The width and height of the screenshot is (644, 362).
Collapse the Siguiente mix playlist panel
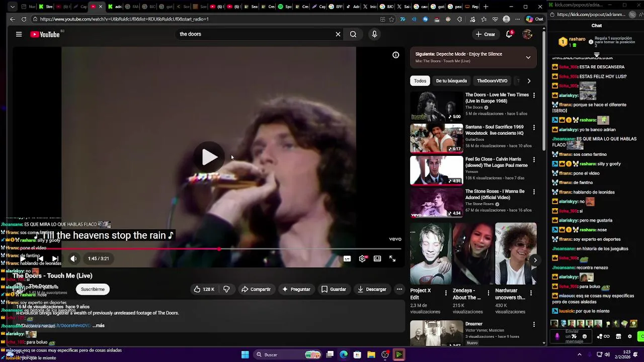pos(528,57)
